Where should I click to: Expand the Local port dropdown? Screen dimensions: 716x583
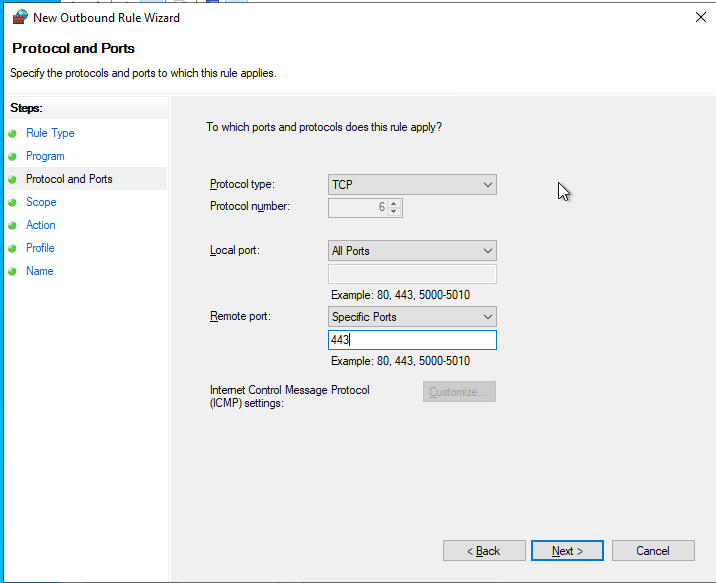[412, 251]
